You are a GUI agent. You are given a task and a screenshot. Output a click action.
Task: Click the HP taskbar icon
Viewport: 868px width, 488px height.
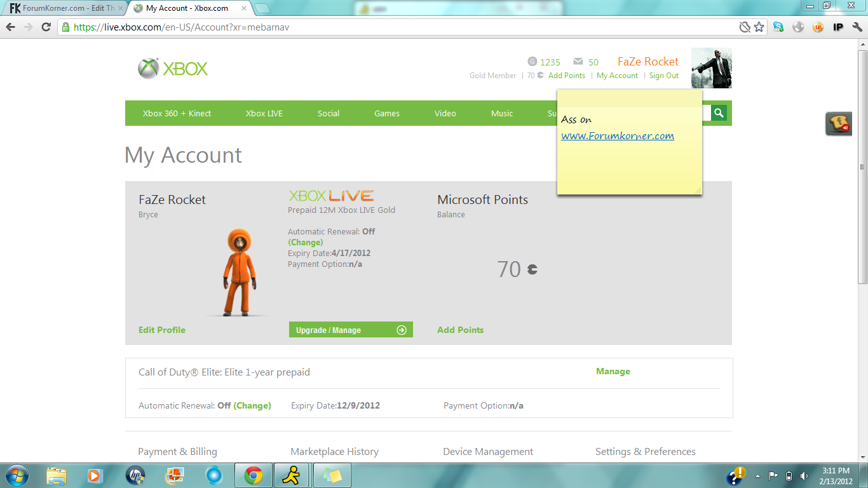[x=135, y=475]
